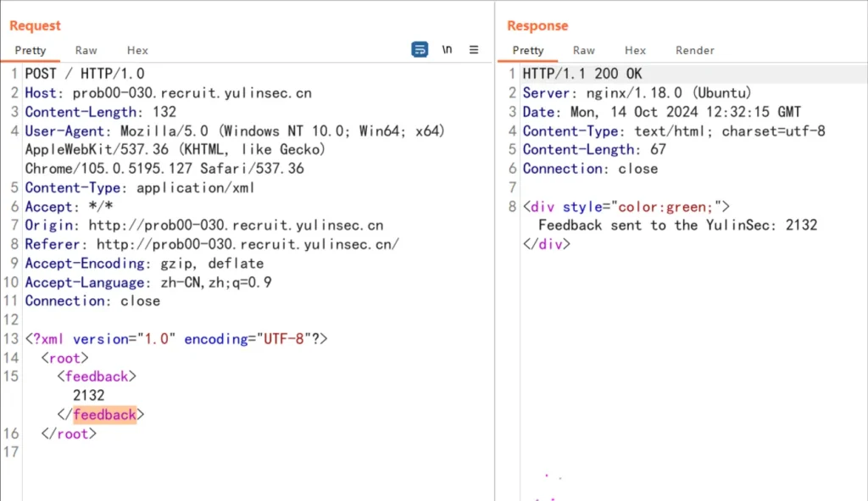Click the Feedback sent message in response
The height and width of the screenshot is (501, 868).
point(677,225)
